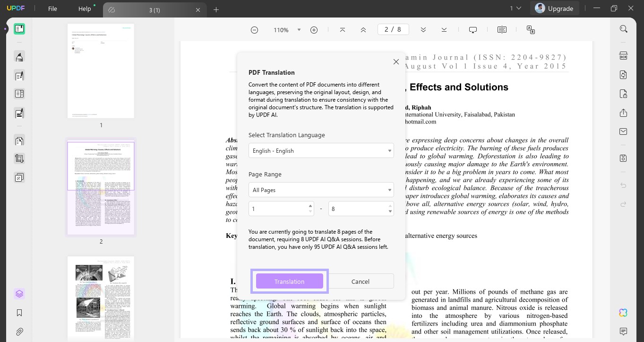This screenshot has width=644, height=342.
Task: Send the document using the email icon
Action: coord(623,132)
